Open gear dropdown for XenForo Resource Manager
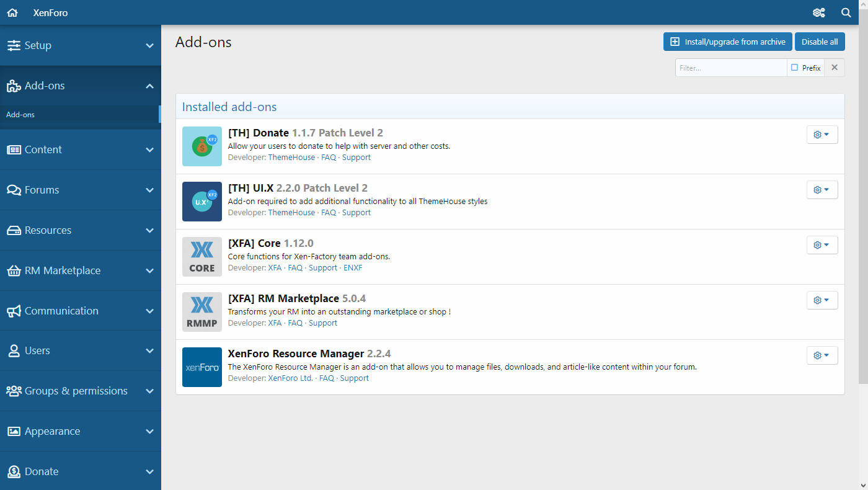The height and width of the screenshot is (490, 868). pyautogui.click(x=821, y=355)
